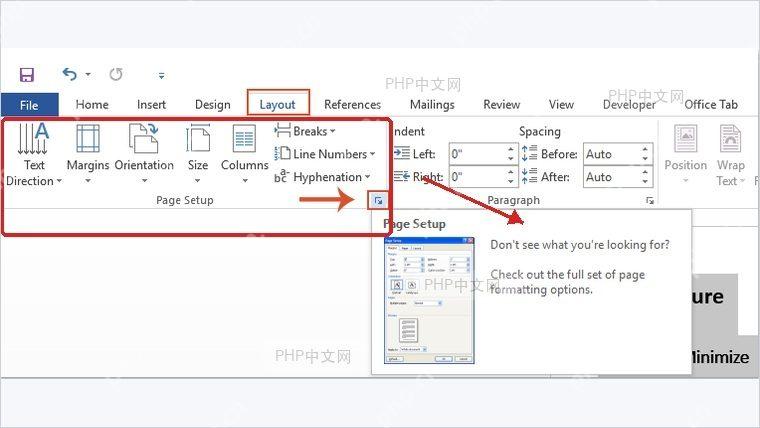Click the Undo arrow icon
Screen dimensions: 760x428
(70, 74)
